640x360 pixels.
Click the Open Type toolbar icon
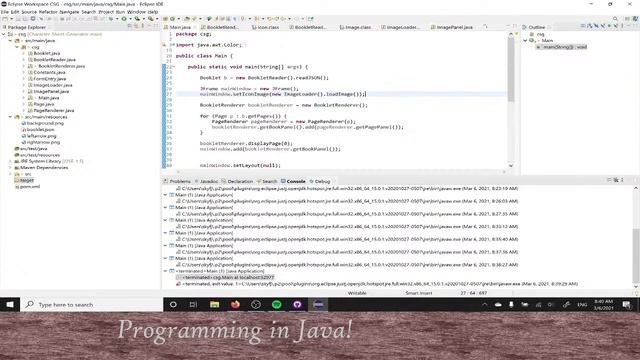[x=187, y=19]
